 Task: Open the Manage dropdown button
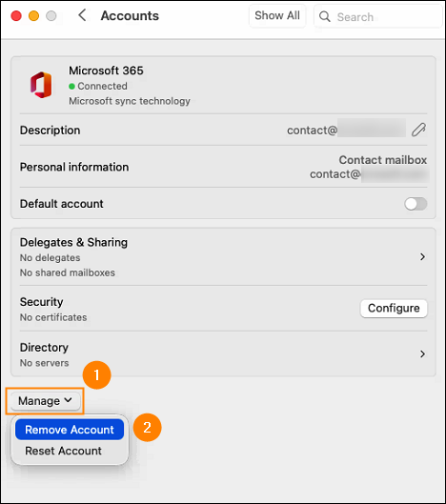(45, 401)
